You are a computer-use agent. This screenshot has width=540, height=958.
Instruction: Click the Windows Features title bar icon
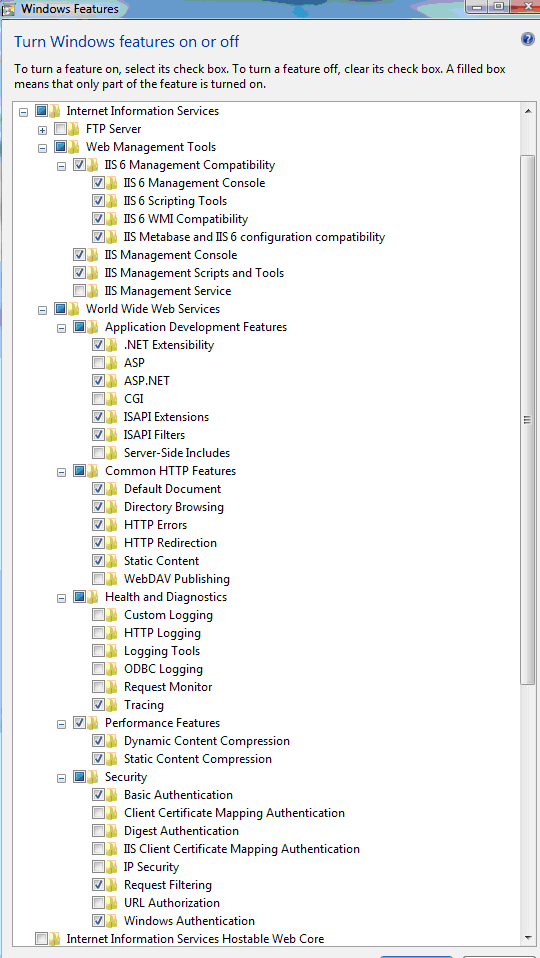point(9,9)
